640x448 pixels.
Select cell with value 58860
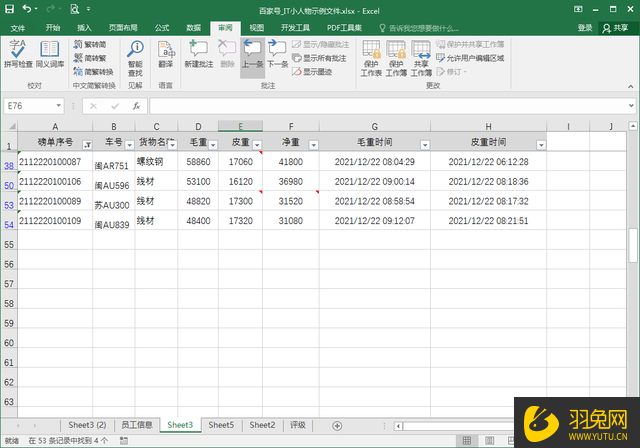(198, 162)
